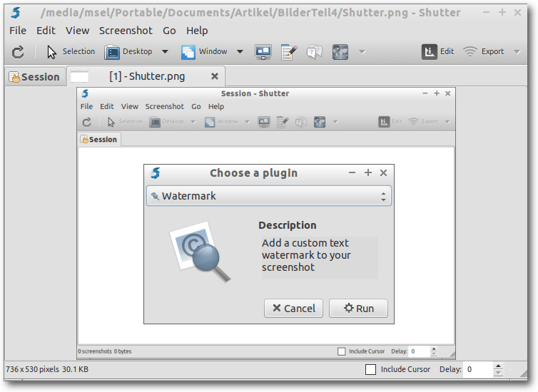Screen dimensions: 538x392
Task: Increase the main Delay spinner value
Action: [499, 366]
